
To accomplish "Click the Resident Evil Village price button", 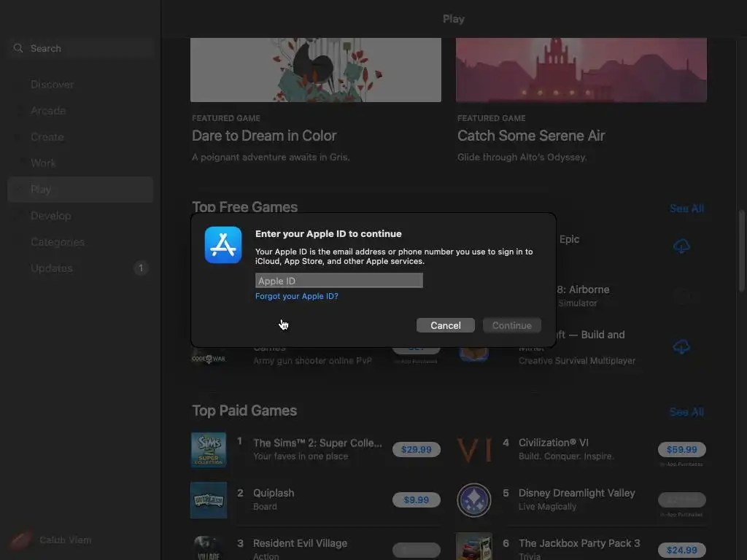I will (417, 550).
